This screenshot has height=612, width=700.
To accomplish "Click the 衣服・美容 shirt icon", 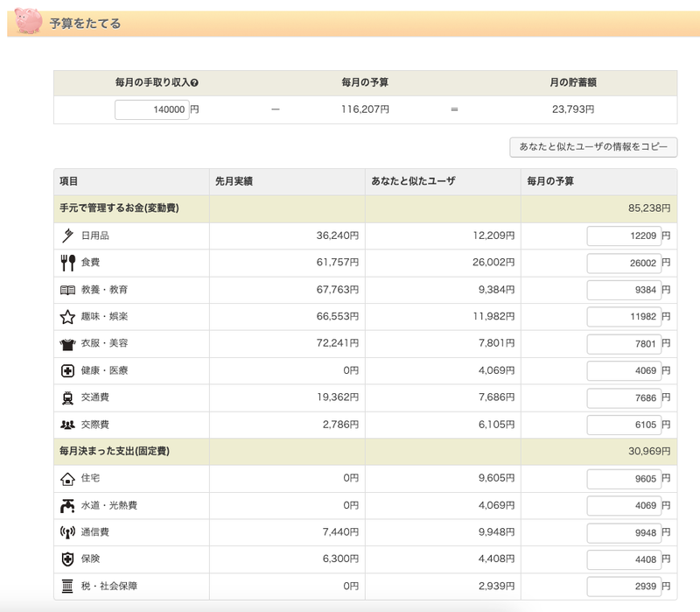I will [67, 344].
